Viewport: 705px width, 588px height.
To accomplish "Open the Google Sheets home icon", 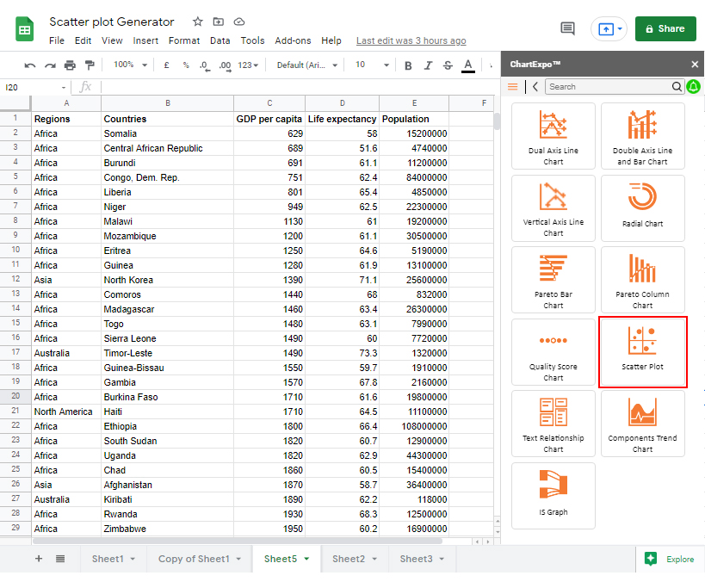I will point(24,29).
